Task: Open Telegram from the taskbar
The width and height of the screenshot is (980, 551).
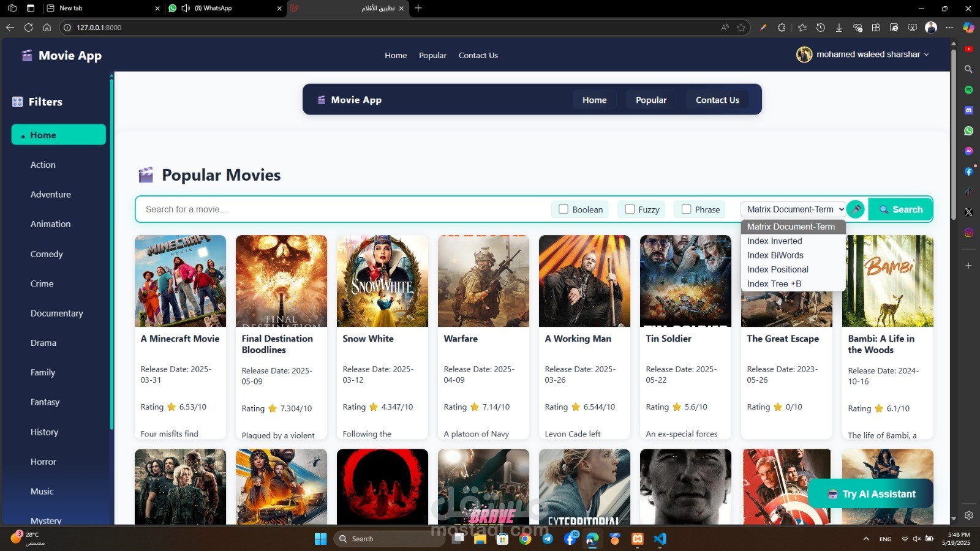Action: [548, 539]
